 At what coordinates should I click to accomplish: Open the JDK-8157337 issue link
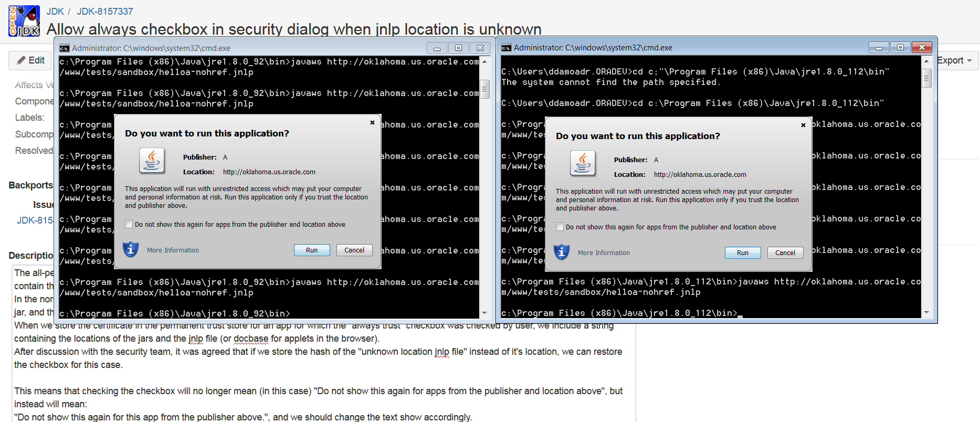(x=105, y=12)
